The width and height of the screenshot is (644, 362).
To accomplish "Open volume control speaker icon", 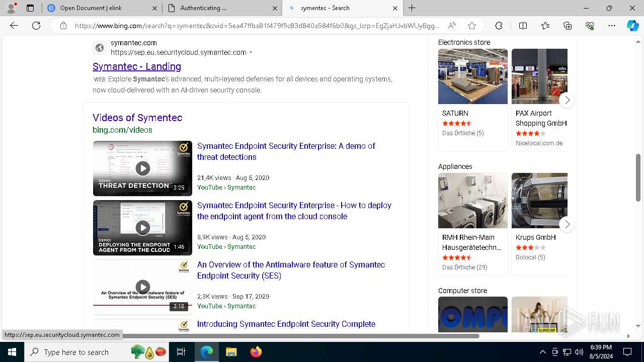I will coord(579,352).
